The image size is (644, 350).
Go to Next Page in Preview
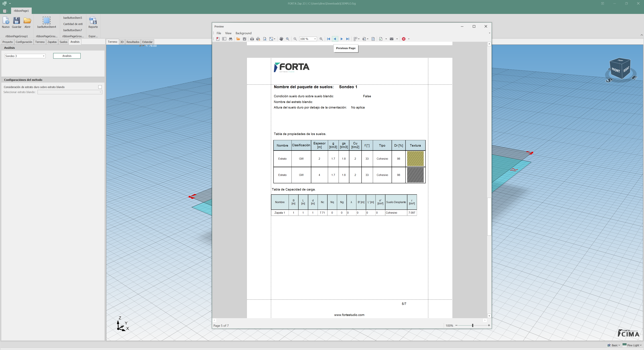[341, 39]
